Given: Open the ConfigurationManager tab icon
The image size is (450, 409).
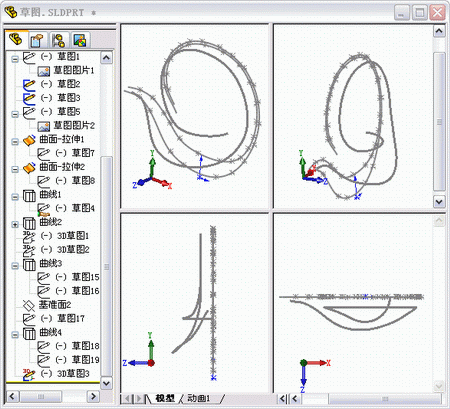Looking at the screenshot, I should [59, 40].
